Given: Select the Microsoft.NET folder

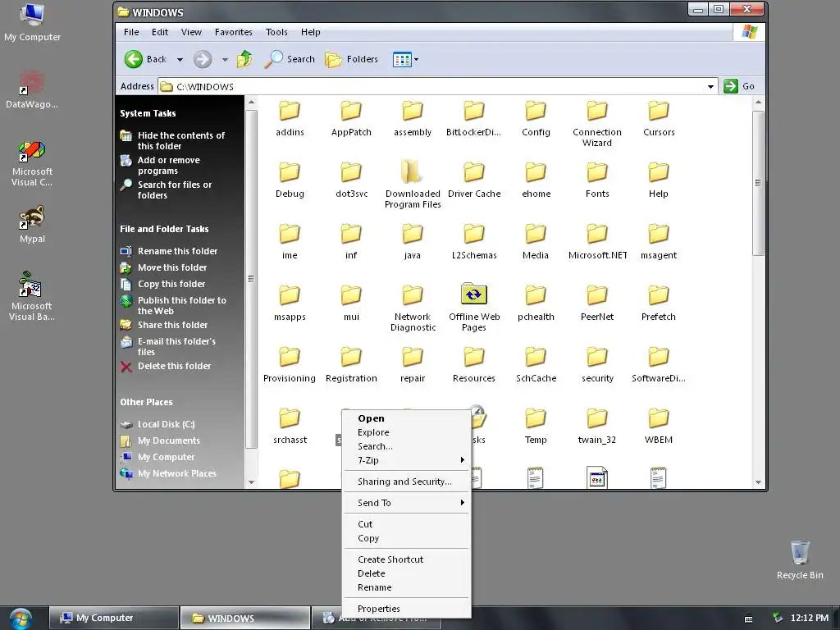Looking at the screenshot, I should click(x=597, y=242).
